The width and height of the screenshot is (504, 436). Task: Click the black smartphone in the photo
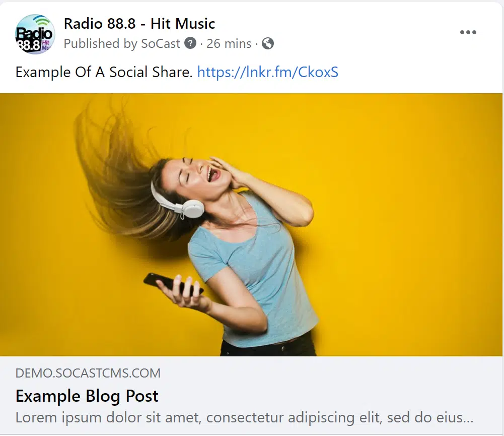(173, 284)
